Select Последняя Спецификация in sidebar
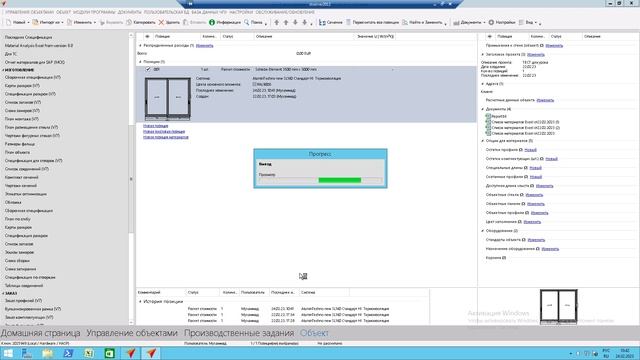This screenshot has height=360, width=640. (29, 37)
